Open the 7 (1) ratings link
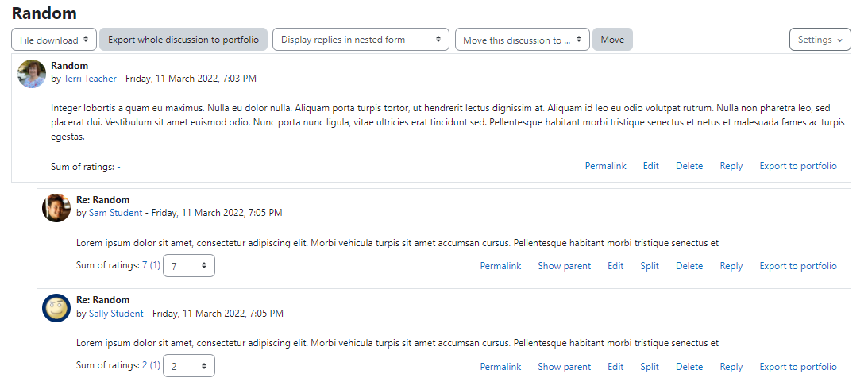This screenshot has height=389, width=868. (x=151, y=266)
